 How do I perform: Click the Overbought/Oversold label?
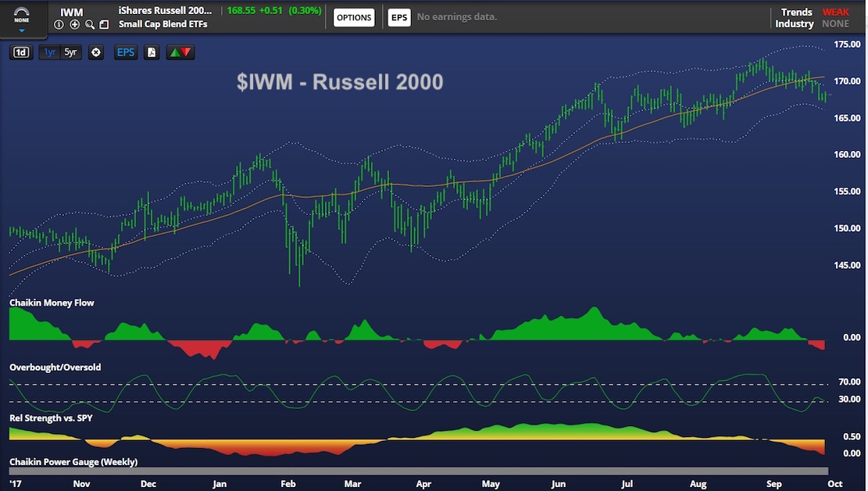tap(55, 367)
